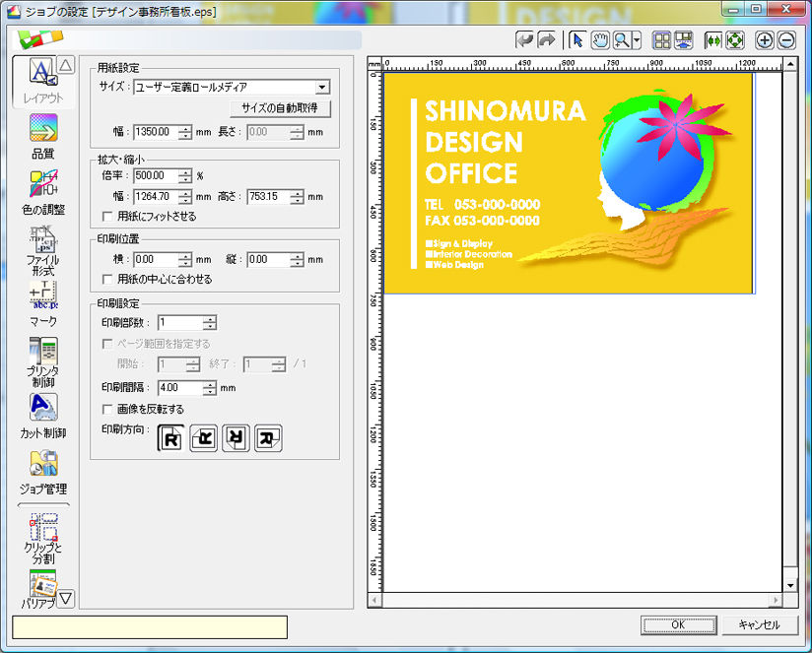Switch to the クリップと分割 section

(42, 536)
